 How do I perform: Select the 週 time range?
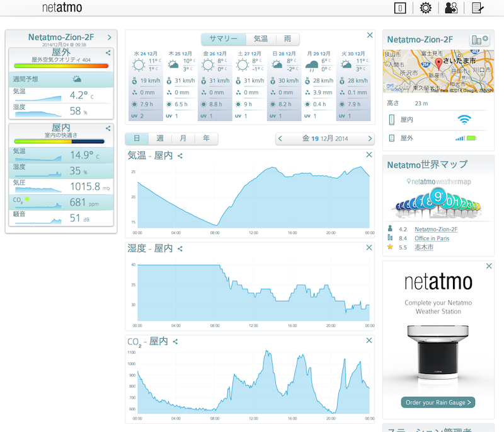click(x=160, y=138)
